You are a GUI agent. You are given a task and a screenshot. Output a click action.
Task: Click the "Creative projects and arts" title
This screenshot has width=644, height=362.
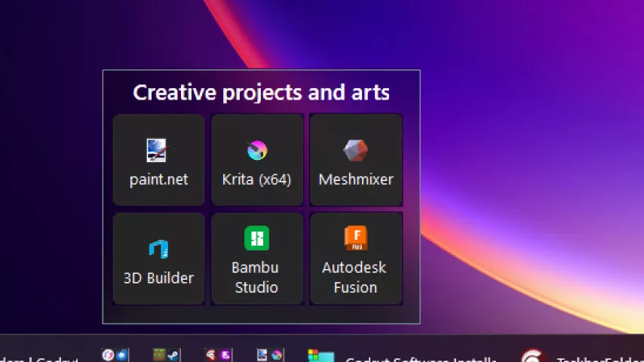point(261,92)
